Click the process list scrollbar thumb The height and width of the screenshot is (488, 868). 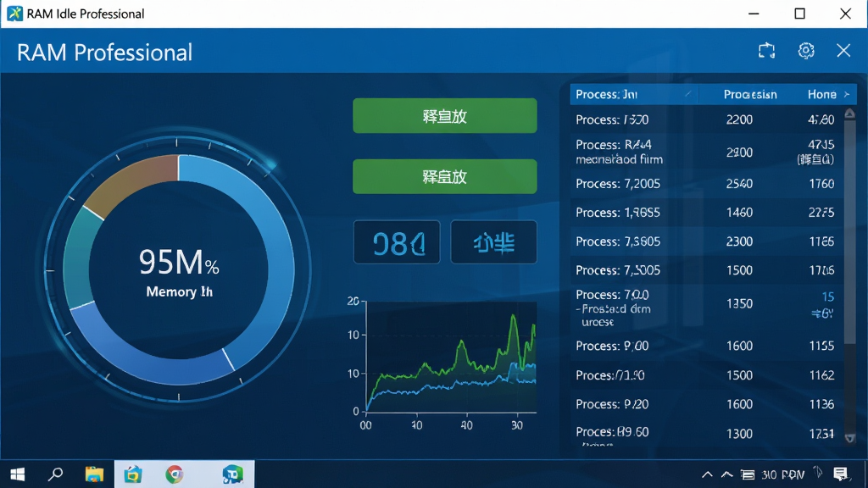849,232
